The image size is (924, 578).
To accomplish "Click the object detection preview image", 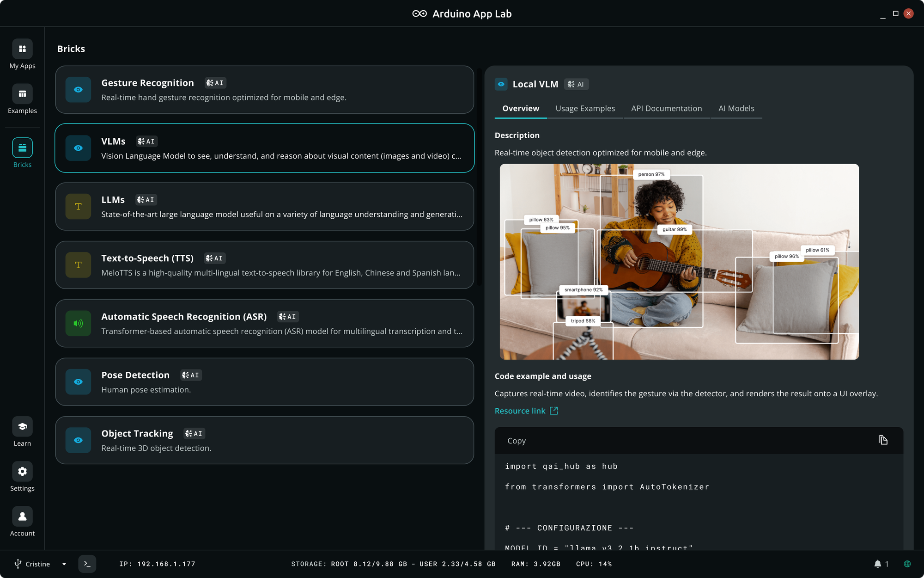I will point(679,262).
